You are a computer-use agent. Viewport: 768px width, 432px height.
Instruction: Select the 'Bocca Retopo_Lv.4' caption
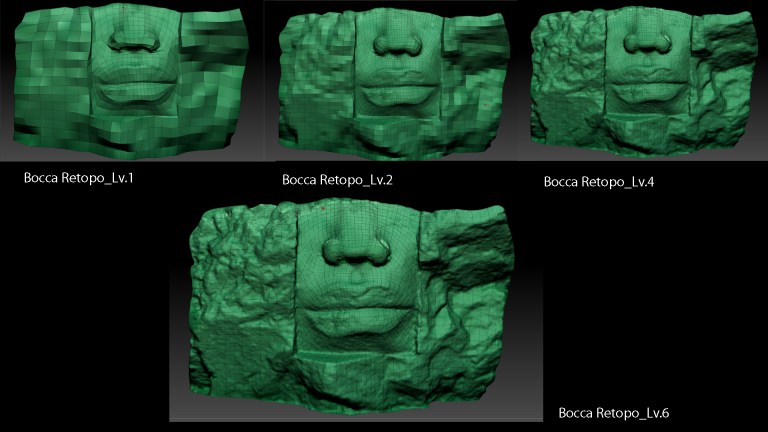pyautogui.click(x=599, y=182)
